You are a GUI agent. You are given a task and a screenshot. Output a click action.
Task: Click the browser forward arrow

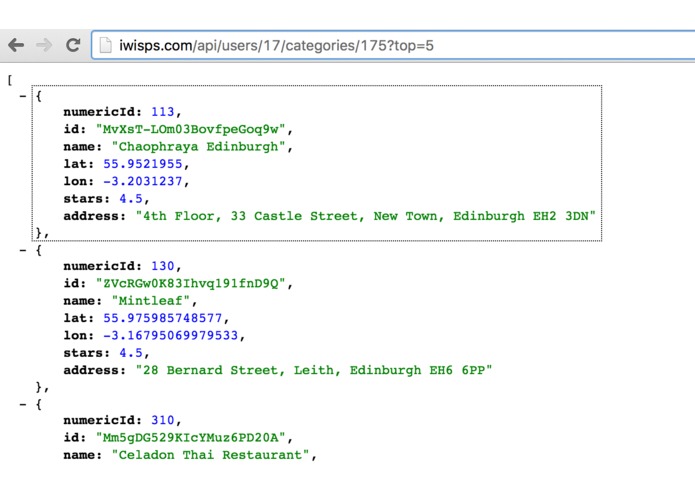(44, 45)
